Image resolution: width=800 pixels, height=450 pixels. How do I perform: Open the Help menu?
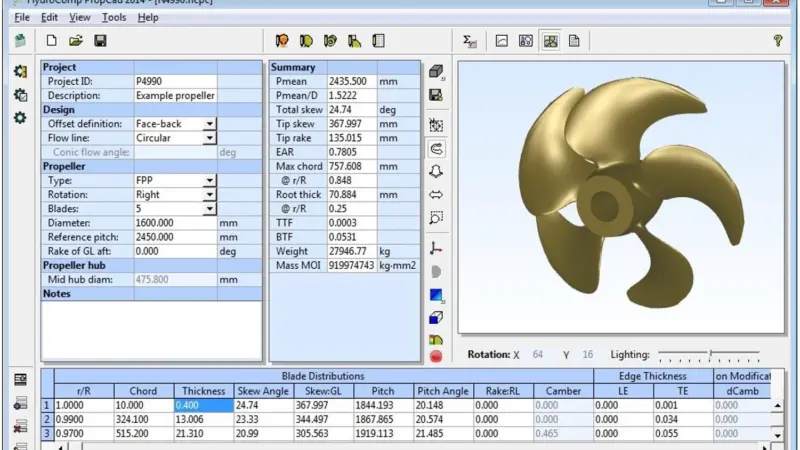pos(148,17)
